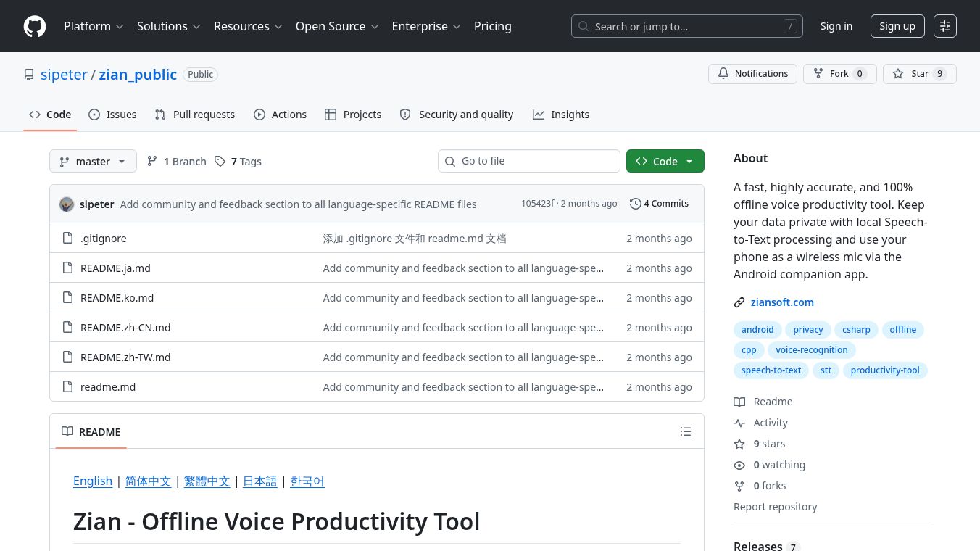980x551 pixels.
Task: Click the file icon for README.ja.md
Action: 67,268
